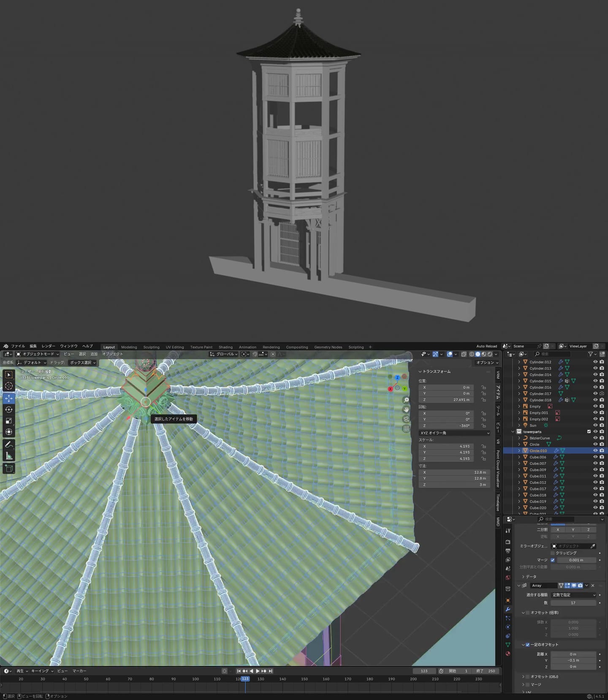Collapse the towerparts collection
The image size is (608, 700).
(513, 431)
